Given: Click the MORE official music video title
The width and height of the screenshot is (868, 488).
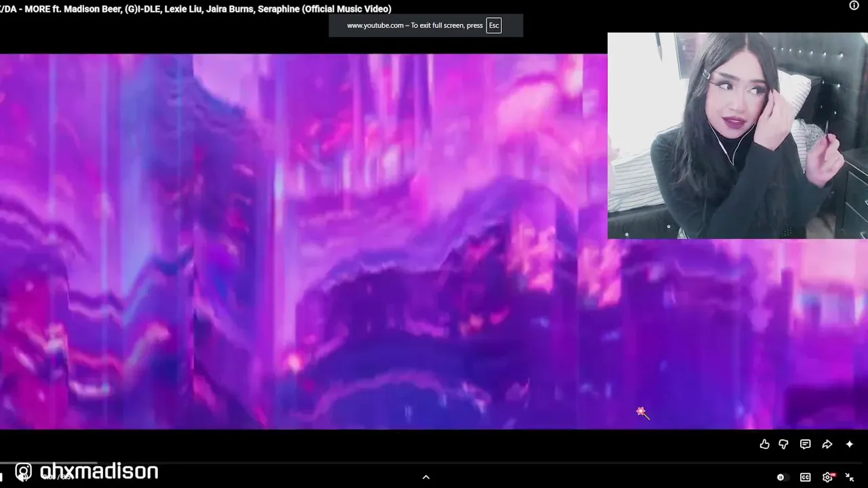Looking at the screenshot, I should tap(195, 9).
